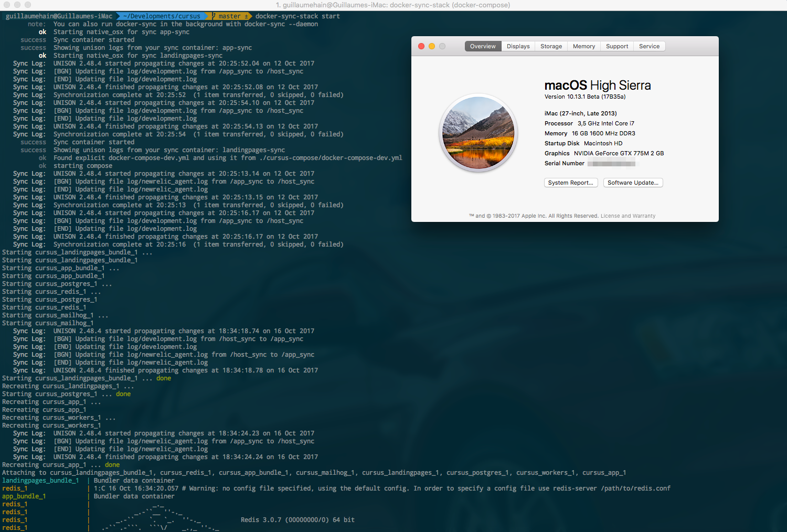Screen dimensions: 787x532
Task: Open the Support tab
Action: coord(616,46)
